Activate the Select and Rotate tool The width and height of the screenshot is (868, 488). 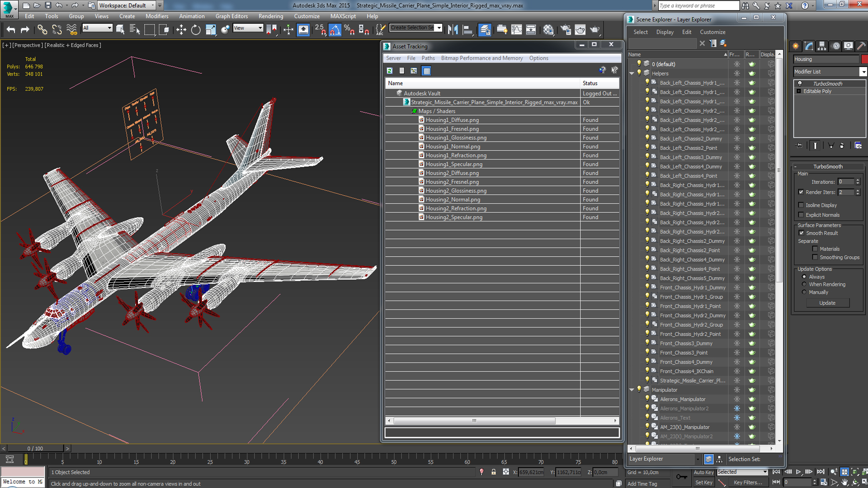196,30
